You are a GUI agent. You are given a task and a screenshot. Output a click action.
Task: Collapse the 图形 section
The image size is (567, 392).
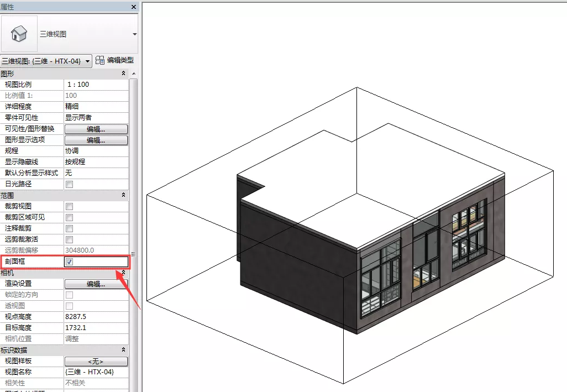(124, 74)
